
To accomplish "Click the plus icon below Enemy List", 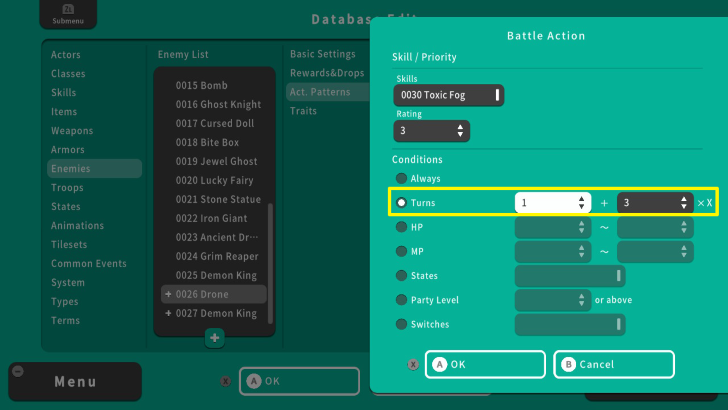I will (214, 338).
